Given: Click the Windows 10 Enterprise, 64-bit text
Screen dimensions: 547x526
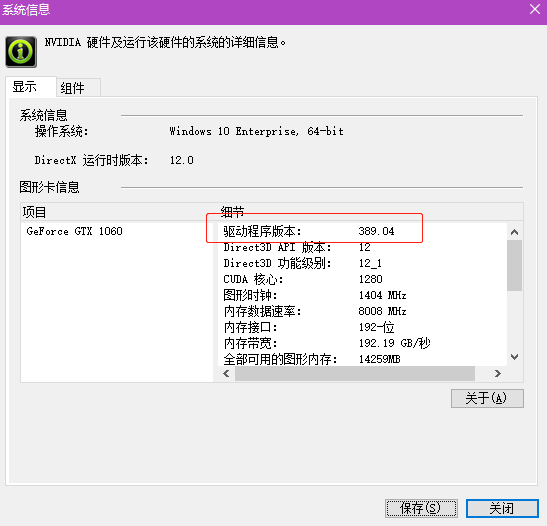Looking at the screenshot, I should (256, 132).
